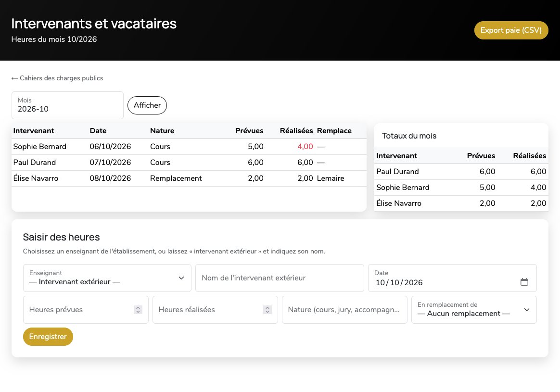Viewport: 560px width, 392px height.
Task: Click the Date column header
Action: 98,131
